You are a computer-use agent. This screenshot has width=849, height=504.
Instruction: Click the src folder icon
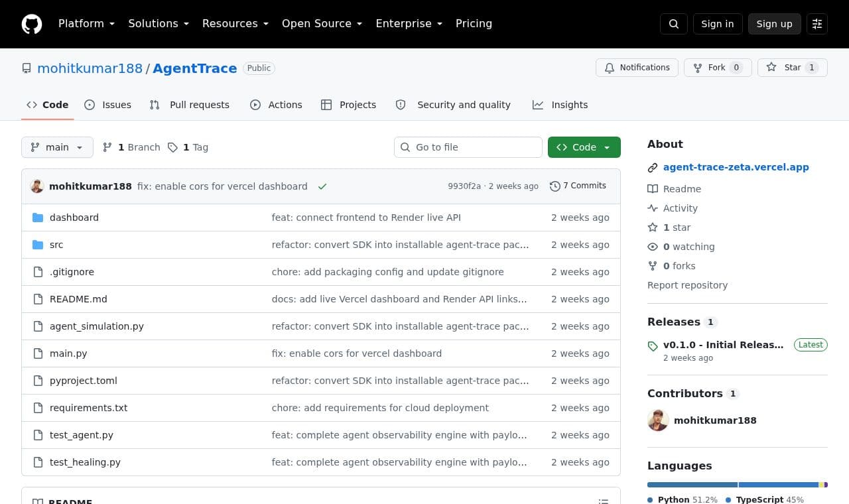pos(38,245)
